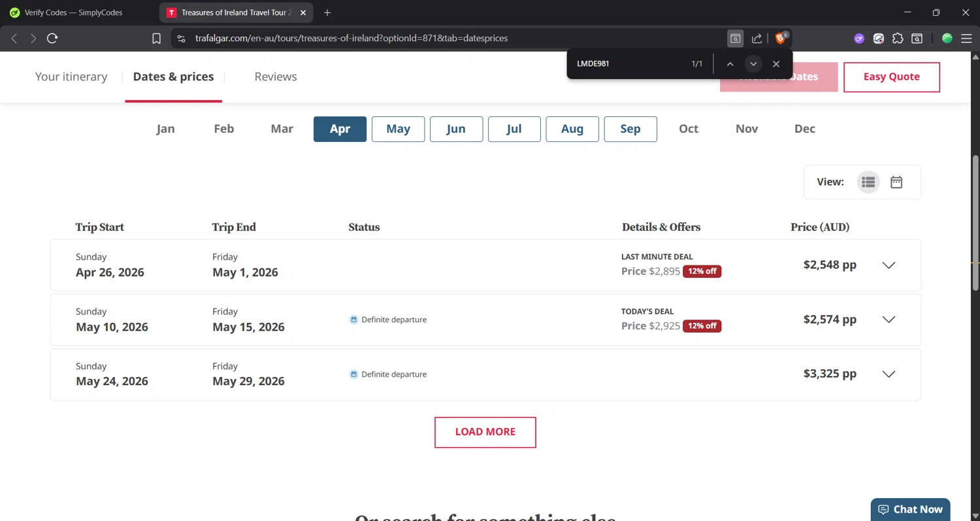The width and height of the screenshot is (980, 521).
Task: Click the planet extension icon in the toolbar
Action: point(879,39)
